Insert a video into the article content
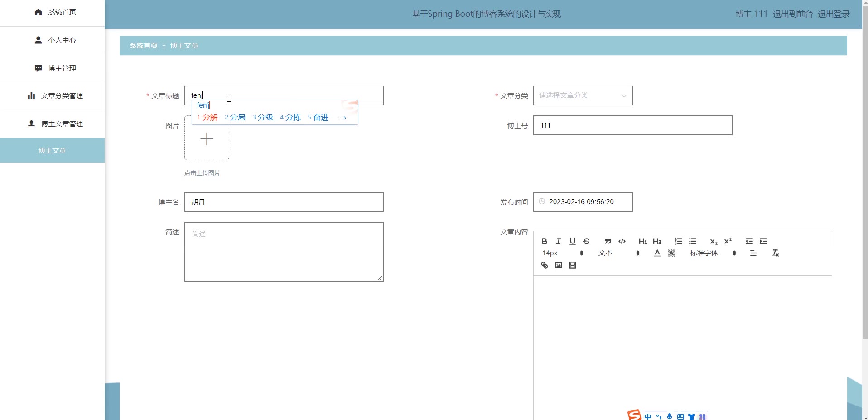 [572, 265]
